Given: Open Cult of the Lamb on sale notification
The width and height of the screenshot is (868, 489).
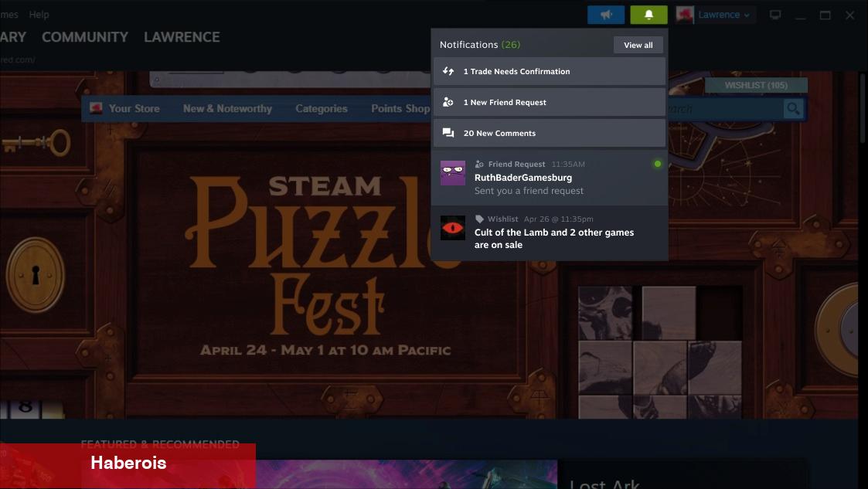Looking at the screenshot, I should [x=549, y=233].
